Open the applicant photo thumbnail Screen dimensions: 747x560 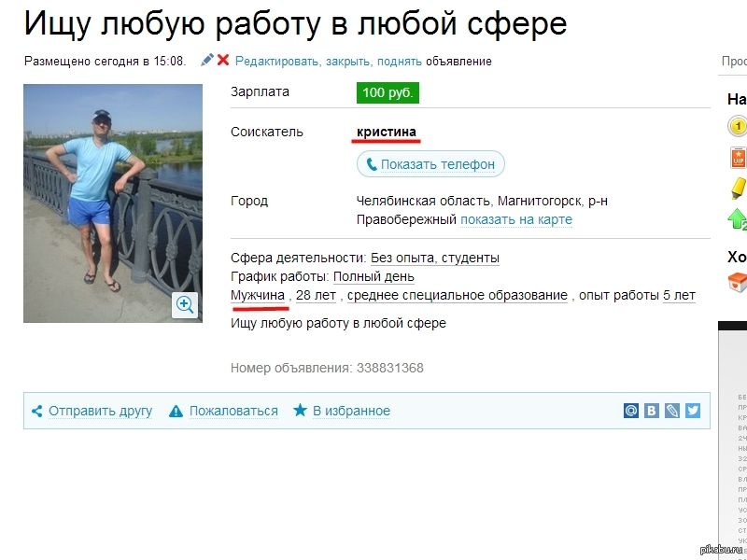(x=113, y=203)
